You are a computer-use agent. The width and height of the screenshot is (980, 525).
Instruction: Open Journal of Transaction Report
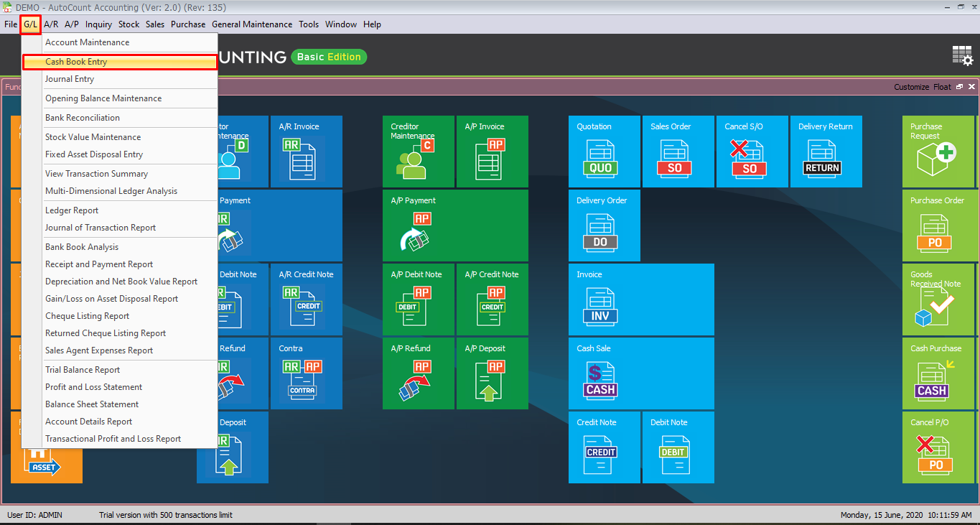pyautogui.click(x=120, y=228)
